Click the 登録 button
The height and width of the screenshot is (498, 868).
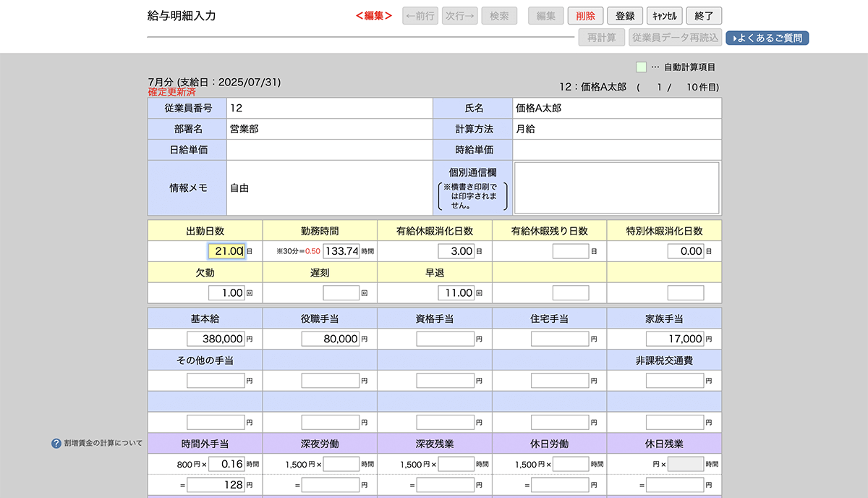tap(625, 16)
